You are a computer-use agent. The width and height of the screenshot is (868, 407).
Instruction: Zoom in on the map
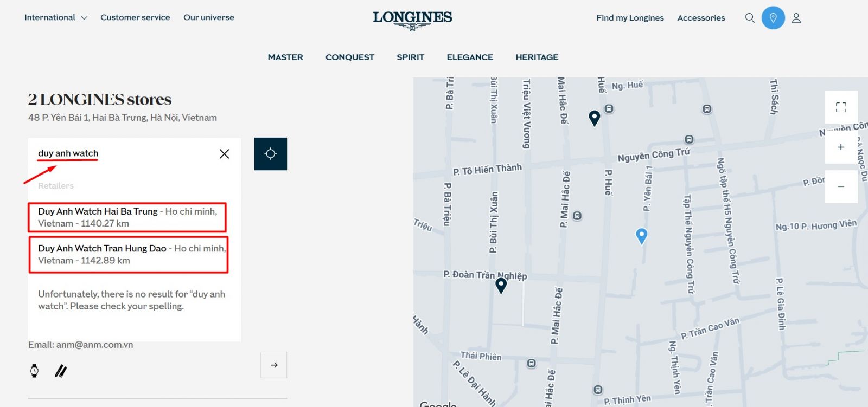point(841,147)
